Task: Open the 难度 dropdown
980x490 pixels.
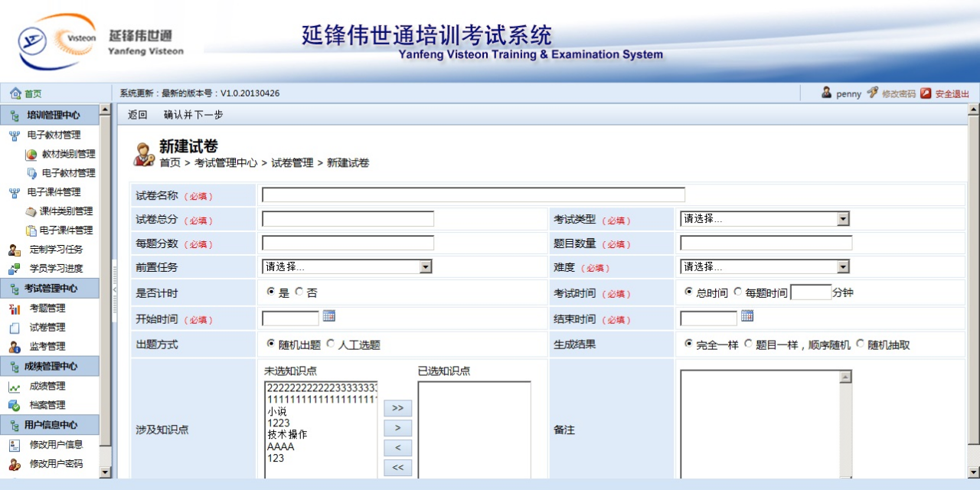Action: [765, 266]
